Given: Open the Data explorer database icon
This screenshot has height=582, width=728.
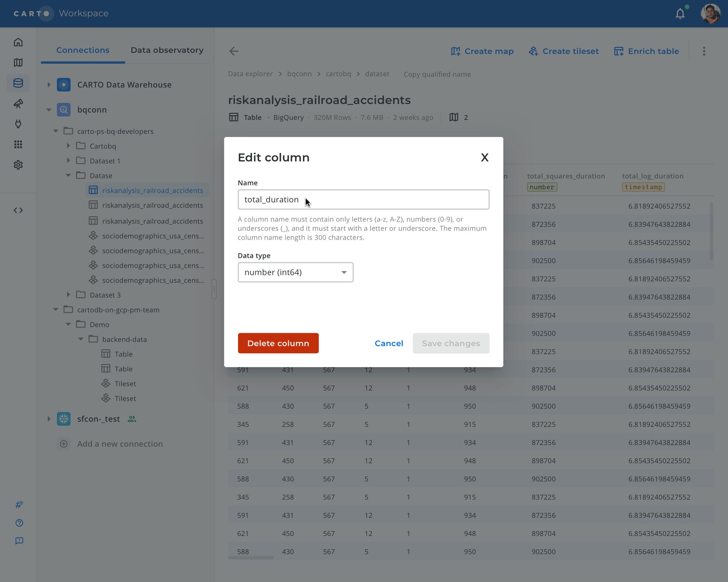Looking at the screenshot, I should tap(18, 83).
